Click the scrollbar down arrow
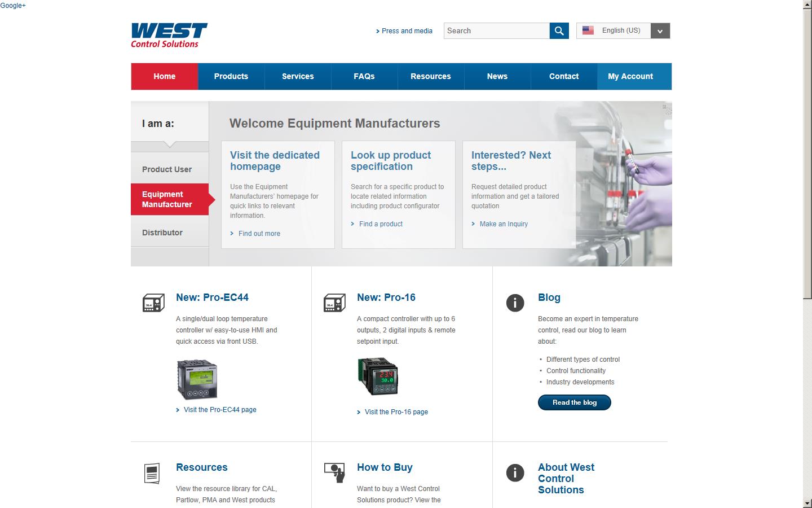The height and width of the screenshot is (508, 812). pos(807,503)
